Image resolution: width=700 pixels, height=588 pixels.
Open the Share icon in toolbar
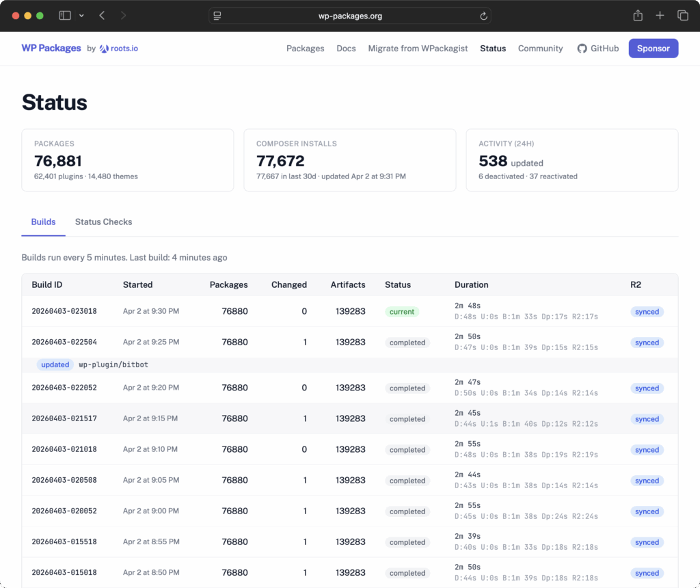637,15
